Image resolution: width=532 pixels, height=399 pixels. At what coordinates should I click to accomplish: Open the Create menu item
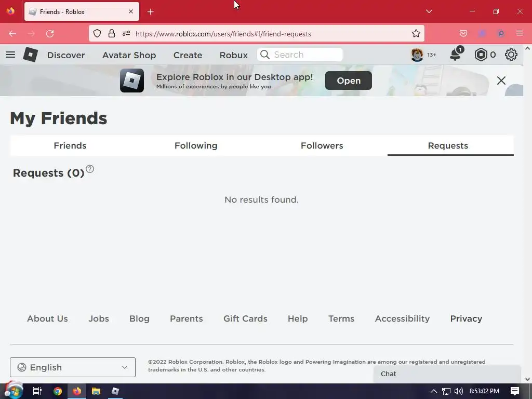tap(188, 55)
